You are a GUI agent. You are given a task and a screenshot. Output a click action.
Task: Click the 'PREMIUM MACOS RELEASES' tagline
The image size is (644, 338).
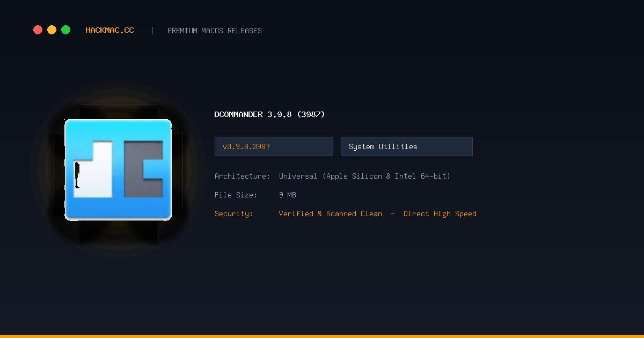point(215,31)
